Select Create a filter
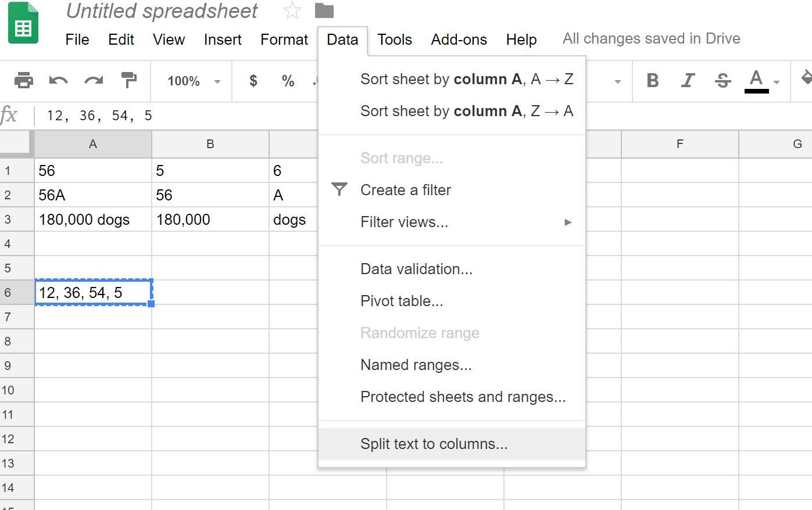812x510 pixels. [406, 190]
